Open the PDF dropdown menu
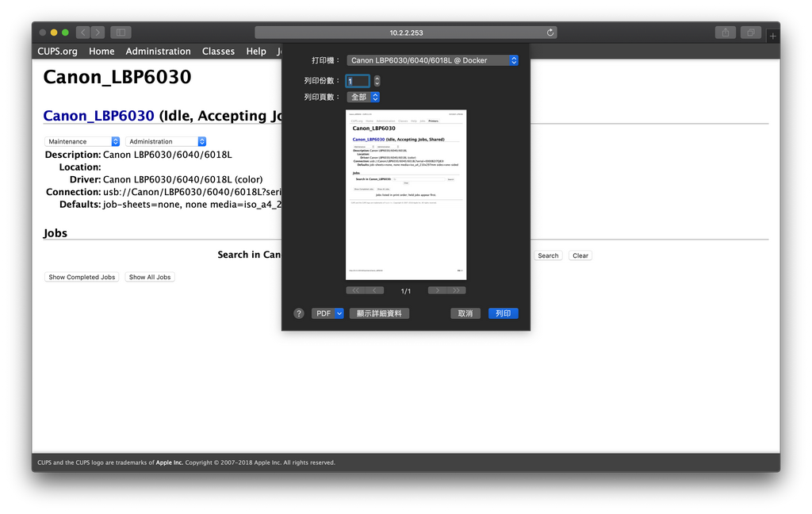Viewport: 812px width, 514px height. tap(327, 313)
